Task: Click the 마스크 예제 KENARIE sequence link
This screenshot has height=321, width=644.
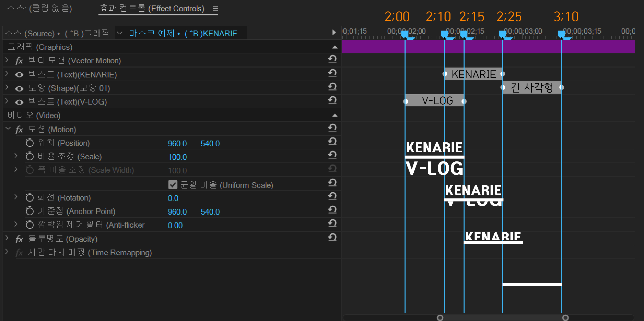Action: point(183,33)
